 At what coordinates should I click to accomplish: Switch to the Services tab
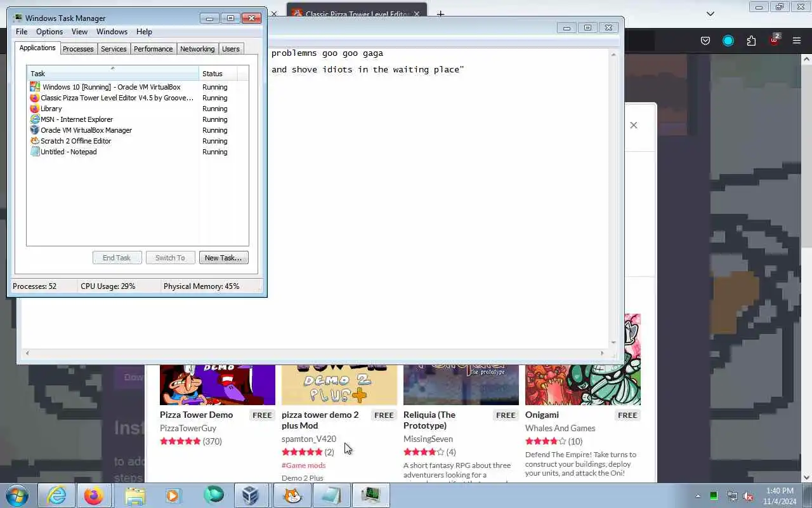pos(114,49)
